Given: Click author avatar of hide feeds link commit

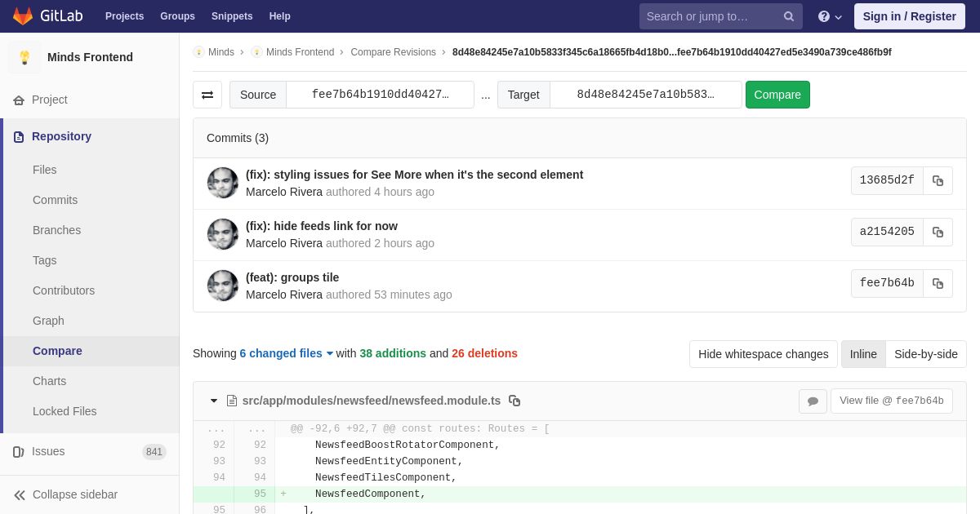Looking at the screenshot, I should pyautogui.click(x=222, y=234).
